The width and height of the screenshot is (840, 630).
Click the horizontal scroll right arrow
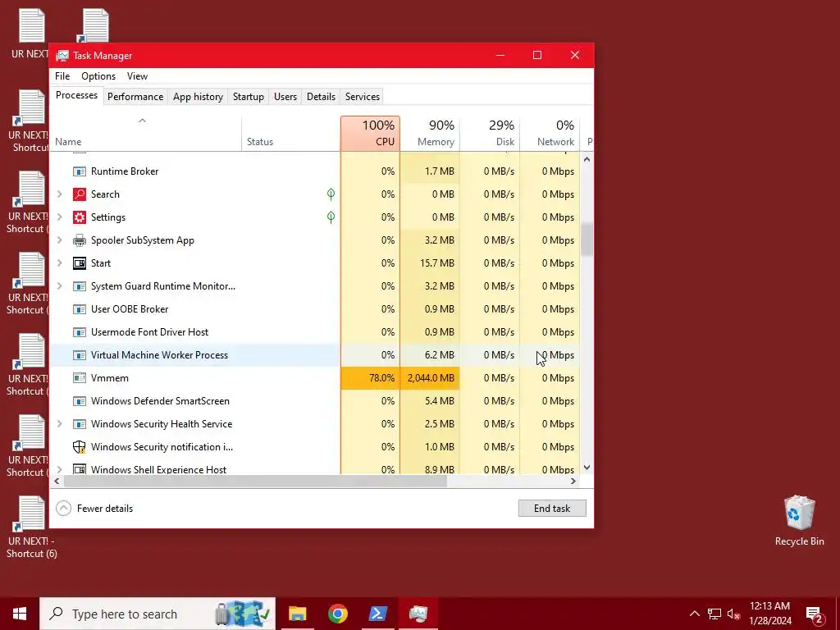(573, 481)
